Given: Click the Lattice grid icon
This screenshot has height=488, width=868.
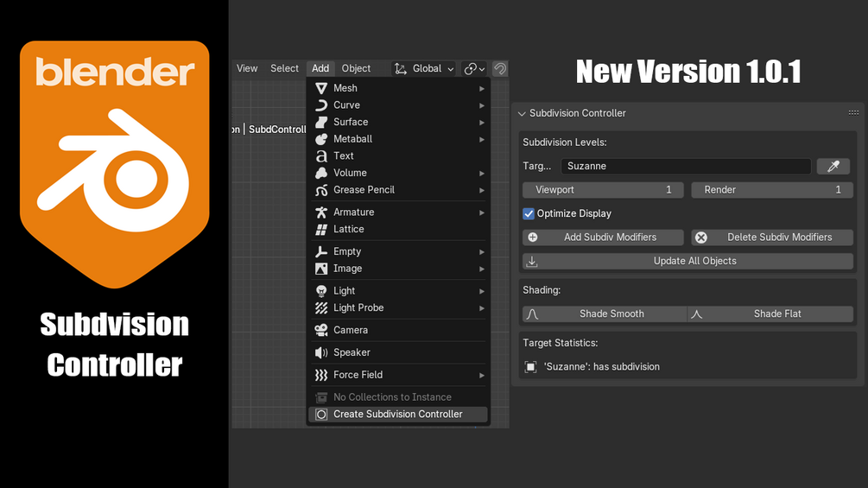Looking at the screenshot, I should 321,229.
